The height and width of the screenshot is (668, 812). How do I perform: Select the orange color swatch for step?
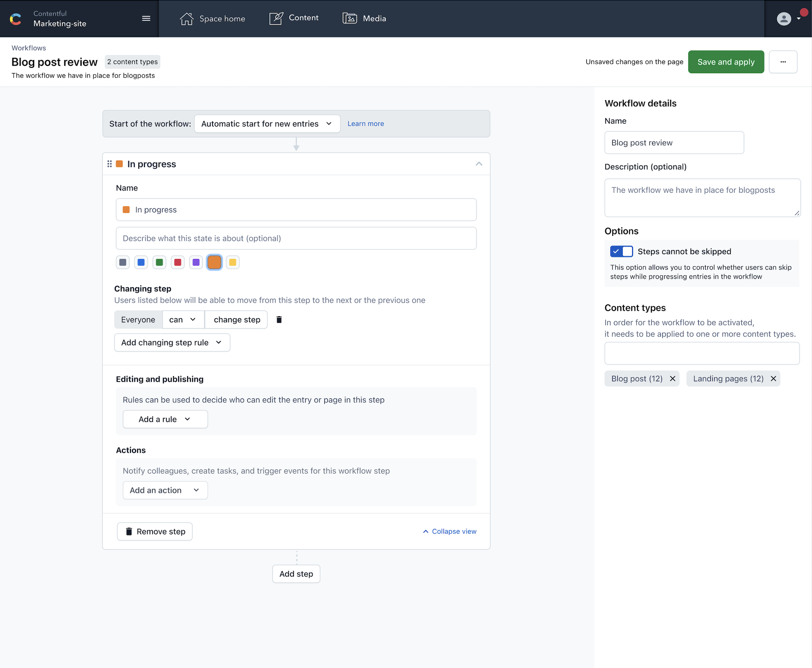click(x=214, y=262)
